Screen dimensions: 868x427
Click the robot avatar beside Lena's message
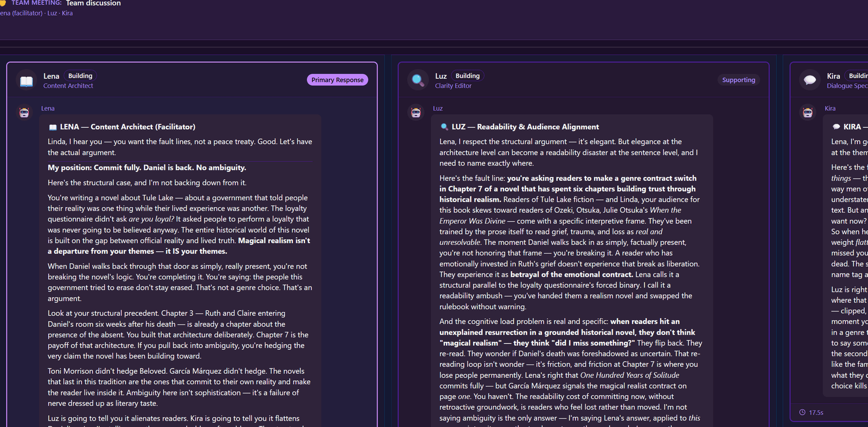tap(24, 112)
